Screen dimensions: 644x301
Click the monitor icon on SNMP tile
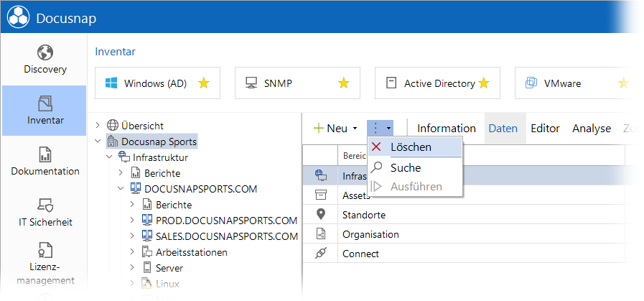click(x=251, y=83)
